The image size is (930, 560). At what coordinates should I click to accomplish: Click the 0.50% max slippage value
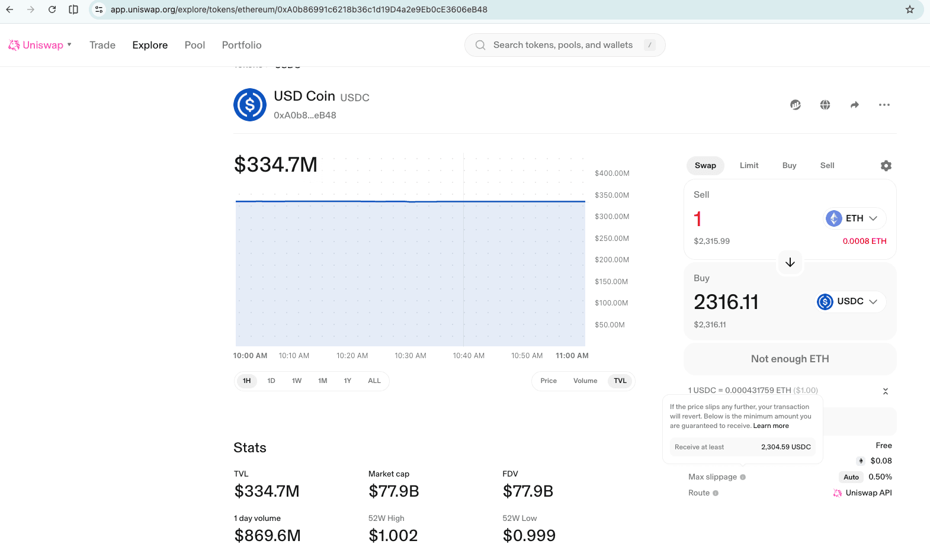point(880,477)
